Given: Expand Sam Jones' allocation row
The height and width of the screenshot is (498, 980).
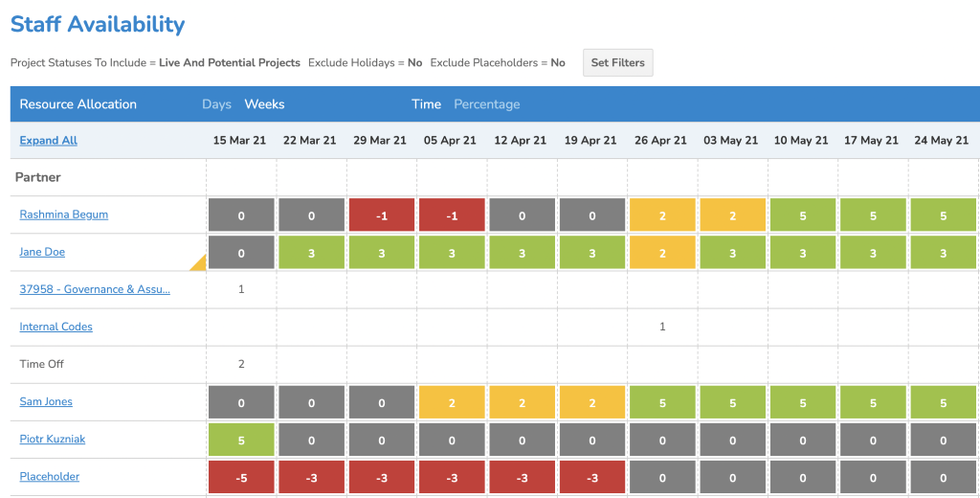Looking at the screenshot, I should [x=46, y=402].
